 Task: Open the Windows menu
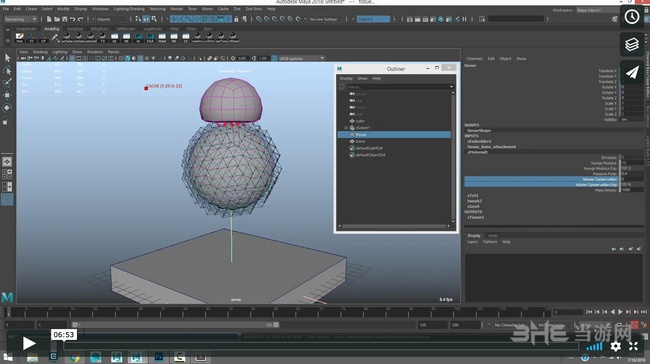[100, 9]
